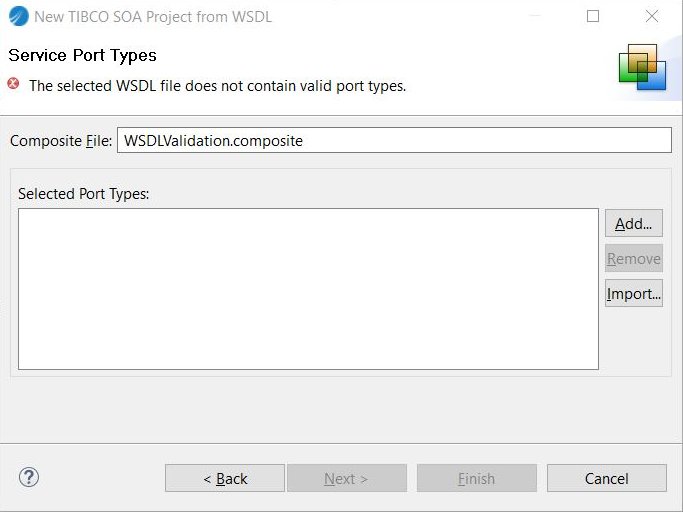
Task: Click the invalid port types error message
Action: (x=217, y=86)
